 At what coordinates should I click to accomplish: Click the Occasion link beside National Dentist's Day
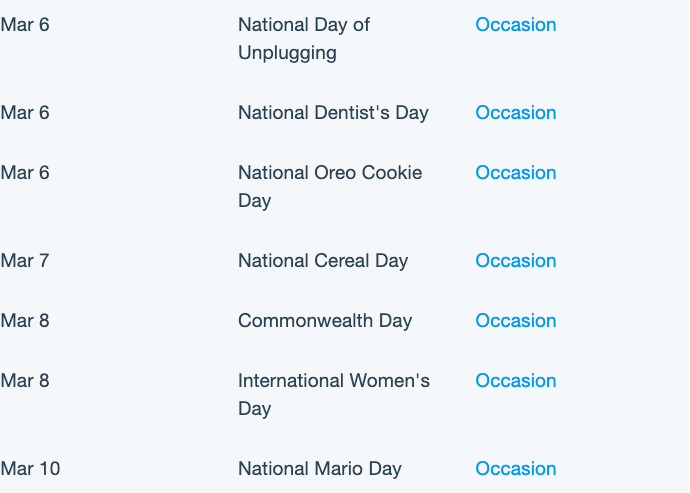coord(516,113)
